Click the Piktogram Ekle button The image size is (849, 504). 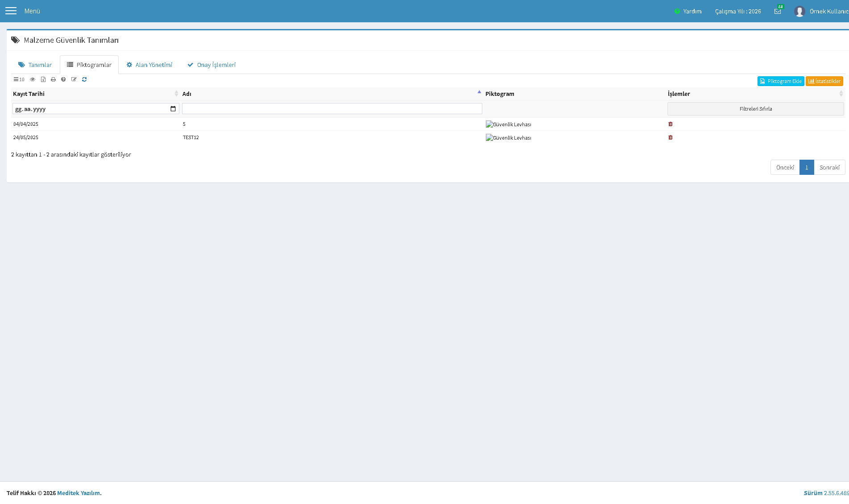[x=781, y=81]
